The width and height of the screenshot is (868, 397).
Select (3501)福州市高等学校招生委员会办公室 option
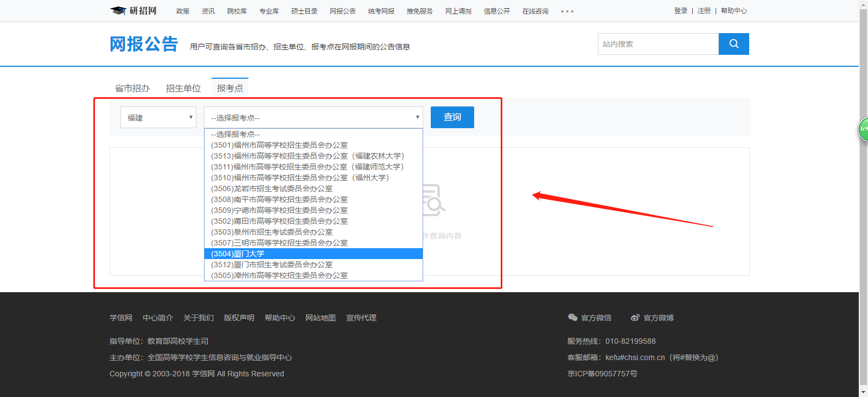point(314,145)
